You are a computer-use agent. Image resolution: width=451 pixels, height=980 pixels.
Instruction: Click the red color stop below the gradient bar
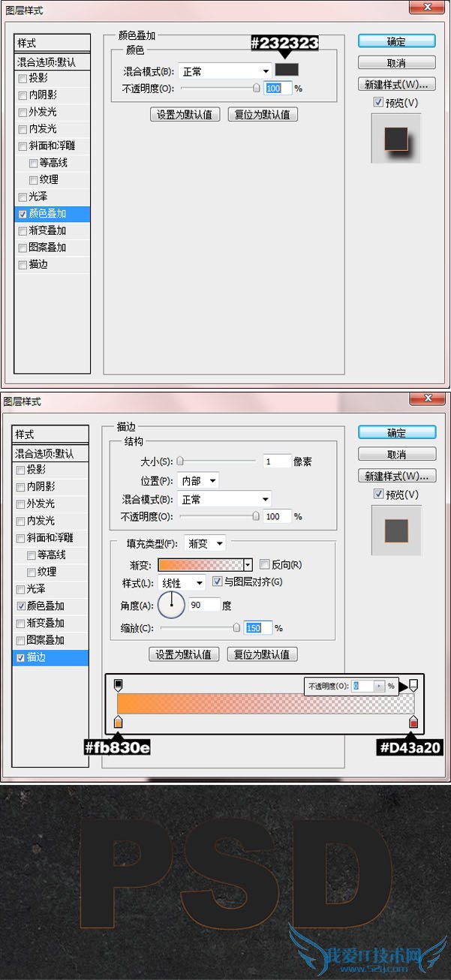413,722
